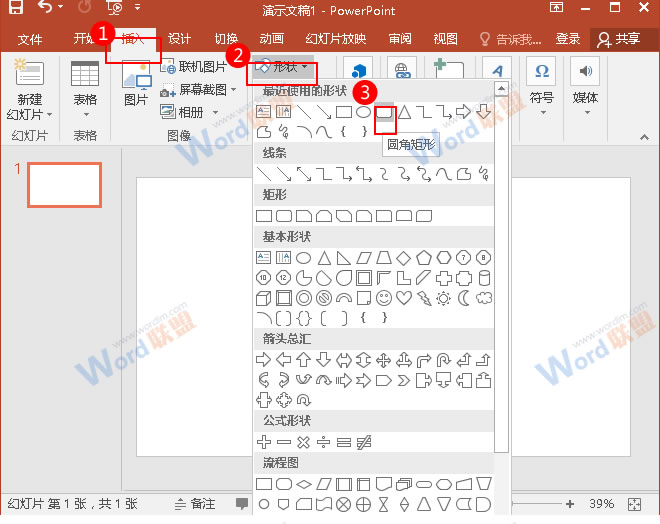The image size is (660, 524).
Task: Click the not-equal sign equation shape
Action: 364,441
